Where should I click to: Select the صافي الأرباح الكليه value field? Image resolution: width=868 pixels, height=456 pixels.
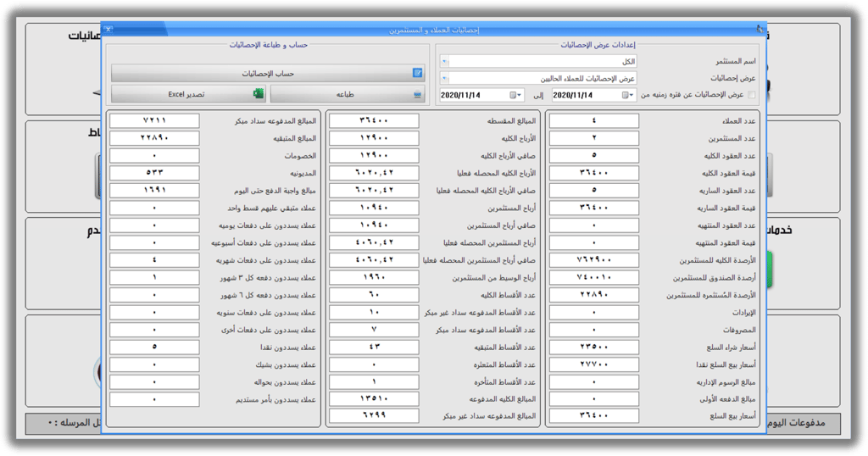coord(374,155)
